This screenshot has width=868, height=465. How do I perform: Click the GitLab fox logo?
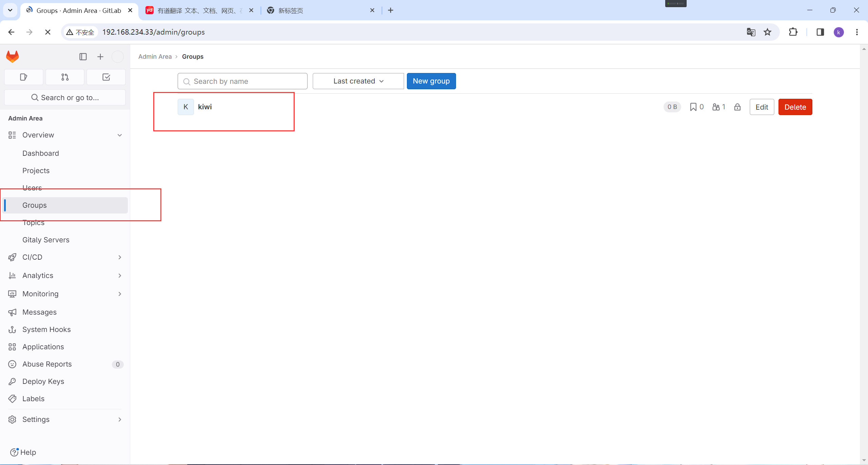point(13,57)
